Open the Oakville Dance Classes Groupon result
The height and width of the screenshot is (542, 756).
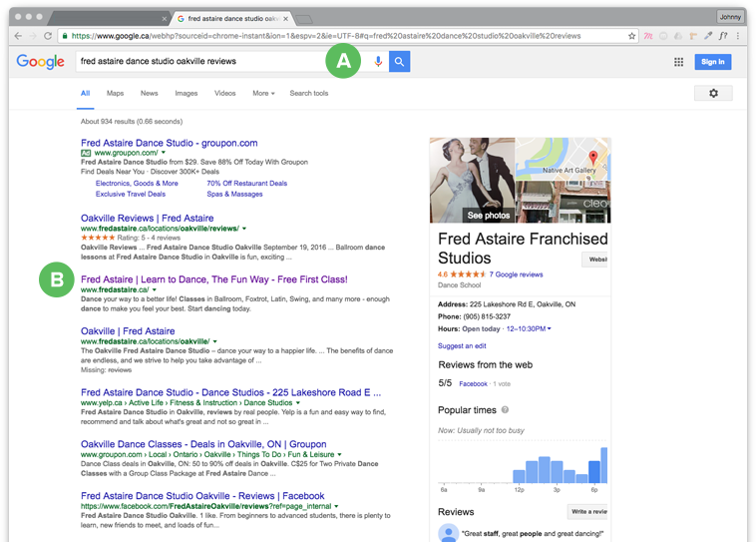[x=203, y=444]
